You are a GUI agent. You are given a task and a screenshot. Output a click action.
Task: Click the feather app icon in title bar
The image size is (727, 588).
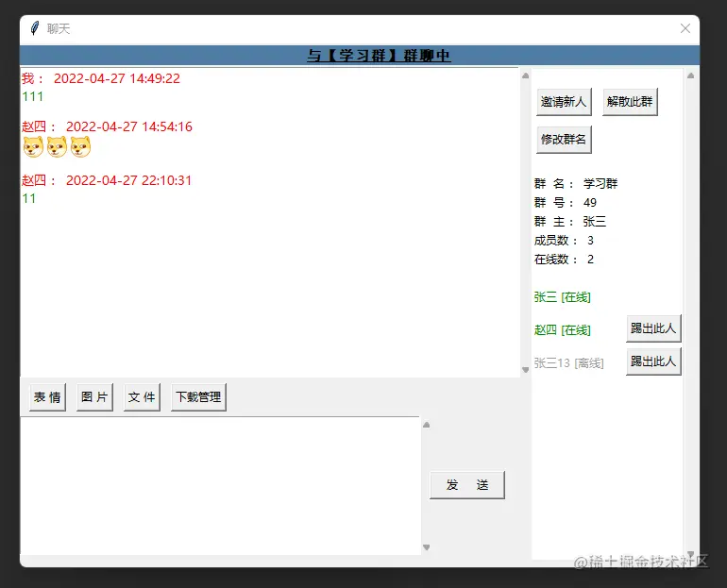click(x=35, y=28)
